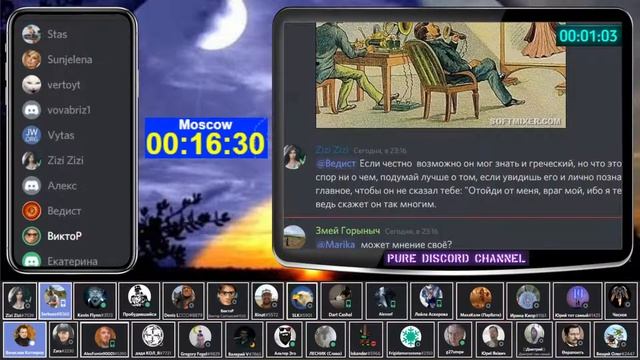Select the Ирина Кипр participant card
The height and width of the screenshot is (360, 640).
pos(528,301)
